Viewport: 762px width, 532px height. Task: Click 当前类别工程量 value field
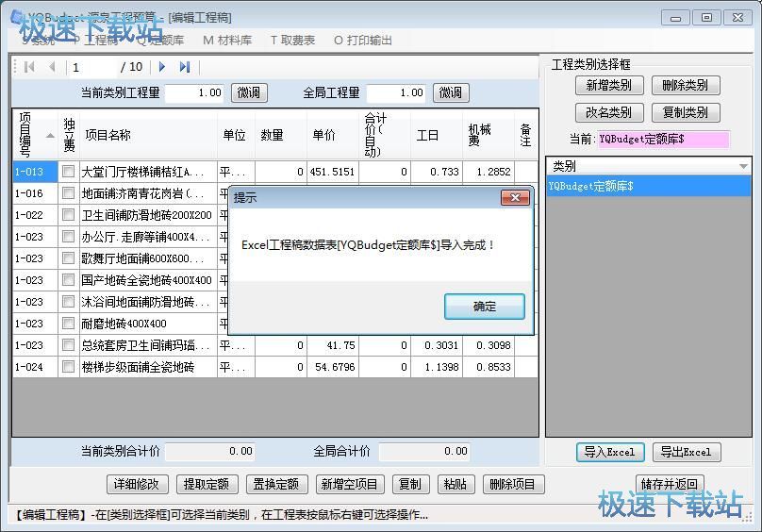[195, 92]
